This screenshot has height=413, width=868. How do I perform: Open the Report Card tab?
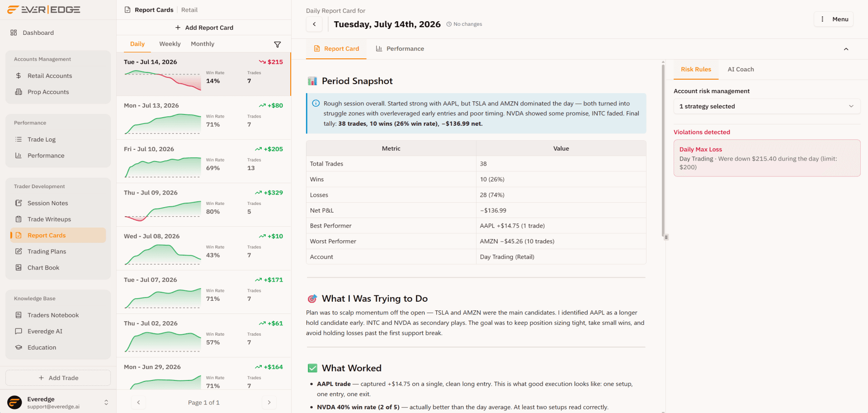337,49
